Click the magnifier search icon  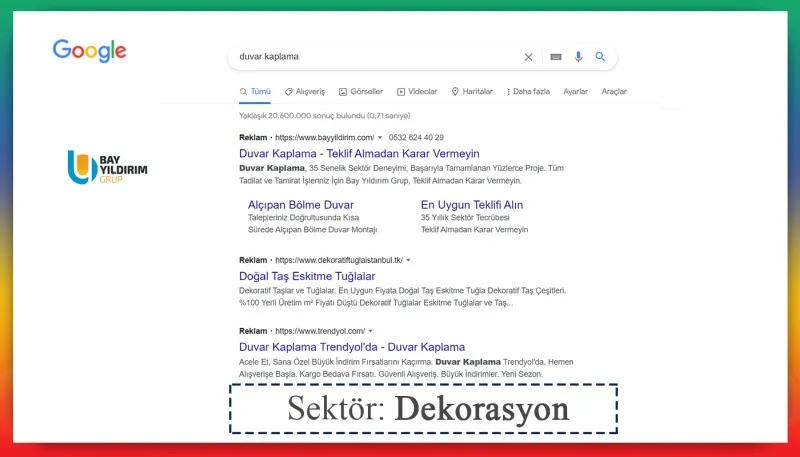tap(601, 57)
